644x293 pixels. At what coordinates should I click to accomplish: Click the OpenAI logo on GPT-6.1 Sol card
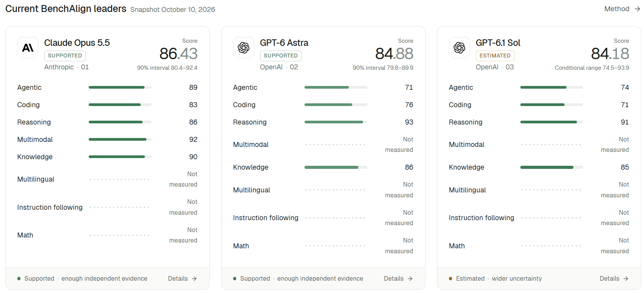tap(459, 48)
